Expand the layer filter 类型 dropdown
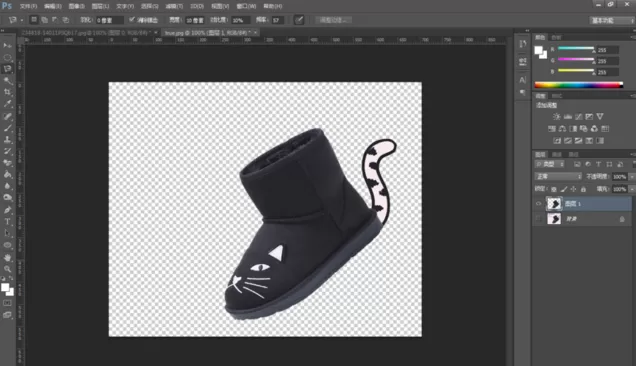 550,164
